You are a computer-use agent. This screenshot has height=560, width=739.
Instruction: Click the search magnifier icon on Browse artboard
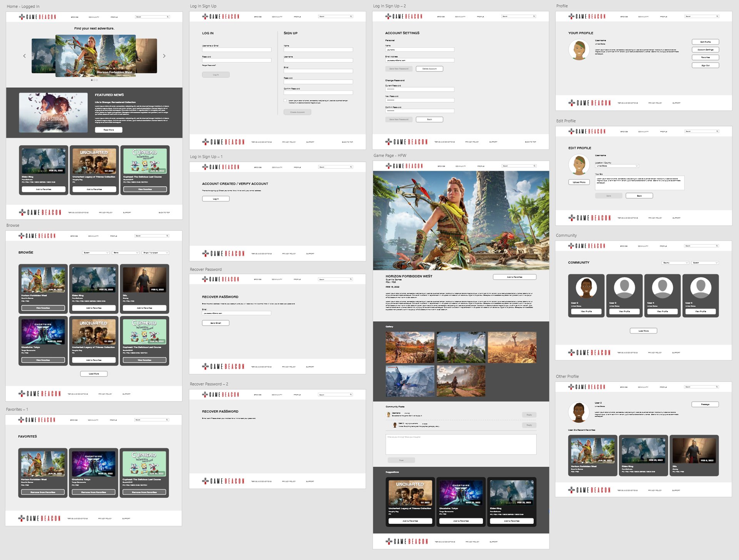click(x=167, y=236)
